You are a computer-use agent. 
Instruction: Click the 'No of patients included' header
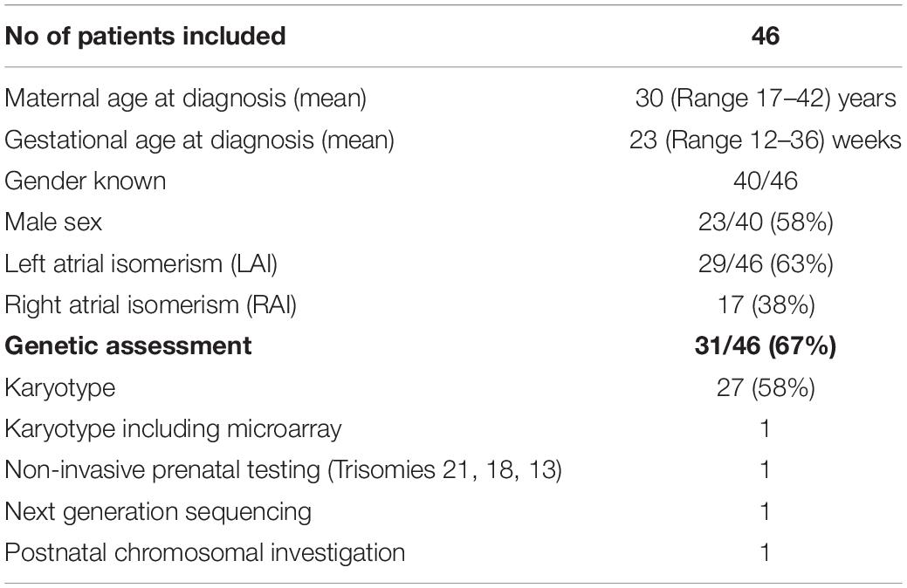point(145,36)
